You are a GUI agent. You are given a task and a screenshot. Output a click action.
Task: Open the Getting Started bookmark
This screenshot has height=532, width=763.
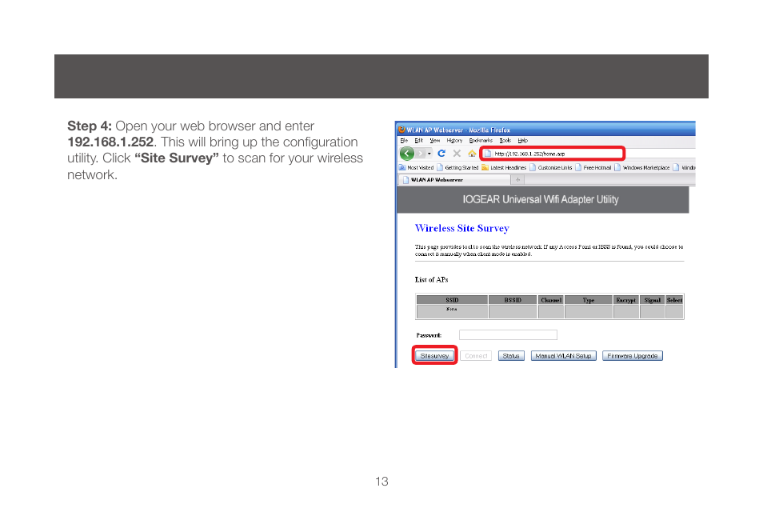pos(458,167)
